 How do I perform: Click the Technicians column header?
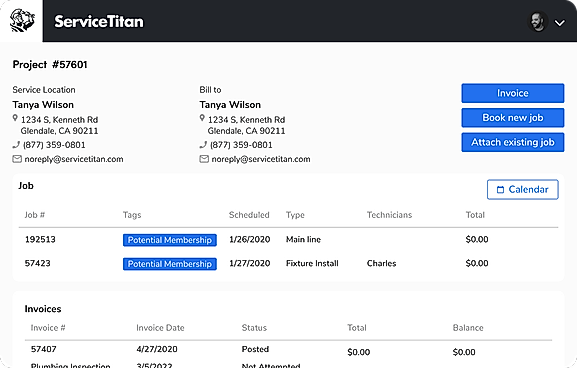[389, 215]
